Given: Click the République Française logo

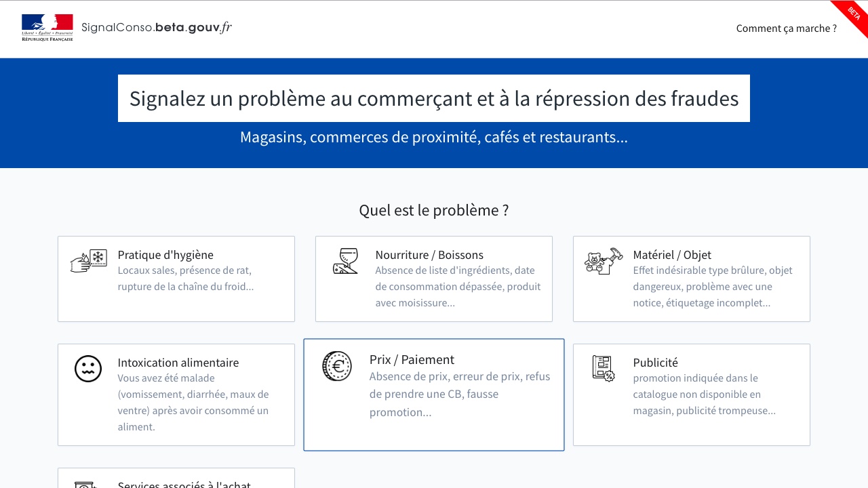Looking at the screenshot, I should pos(47,28).
